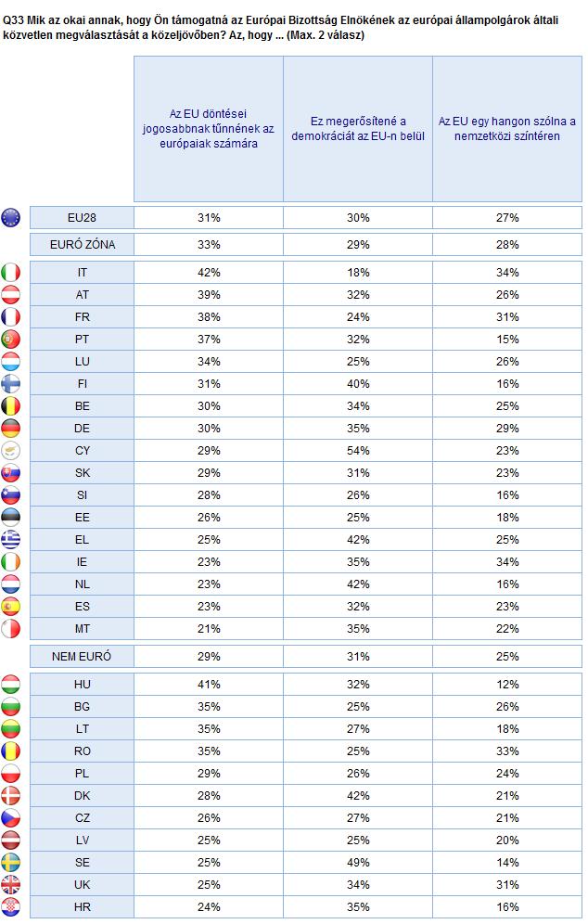Click the EU flag icon beside EU28

[10, 217]
